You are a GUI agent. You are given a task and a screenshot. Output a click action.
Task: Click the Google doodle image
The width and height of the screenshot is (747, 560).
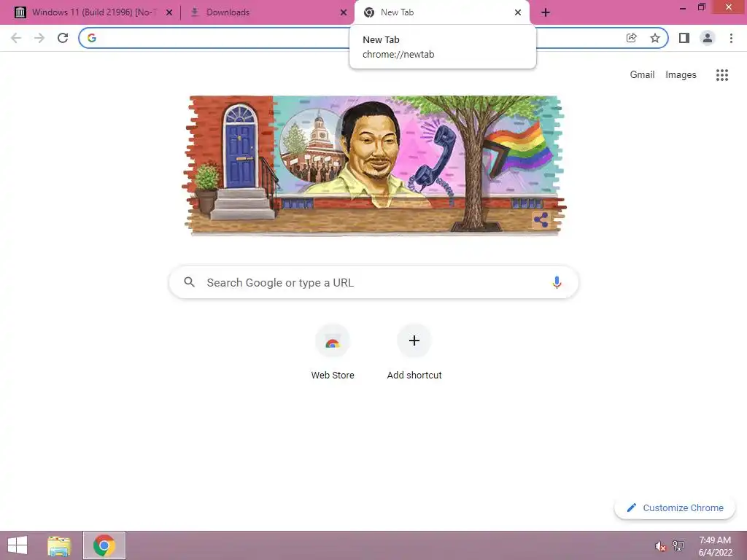click(374, 166)
